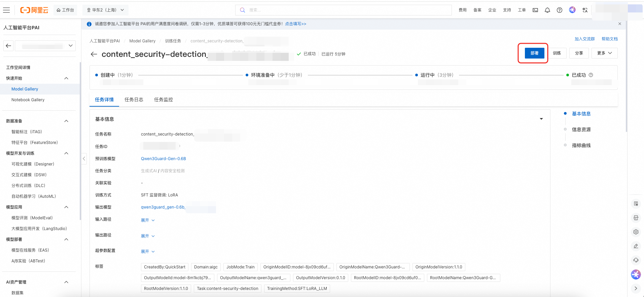Click the 训练 button
The width and height of the screenshot is (644, 297).
pyautogui.click(x=557, y=53)
